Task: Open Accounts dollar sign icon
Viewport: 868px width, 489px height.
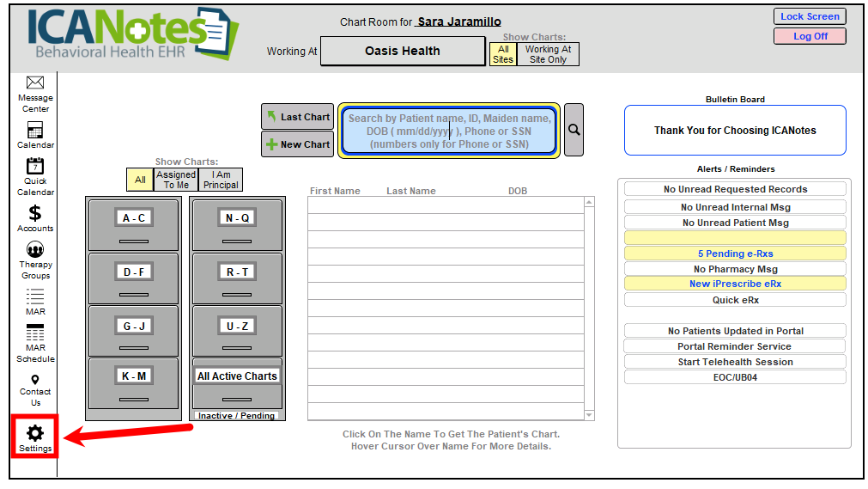Action: pos(35,213)
